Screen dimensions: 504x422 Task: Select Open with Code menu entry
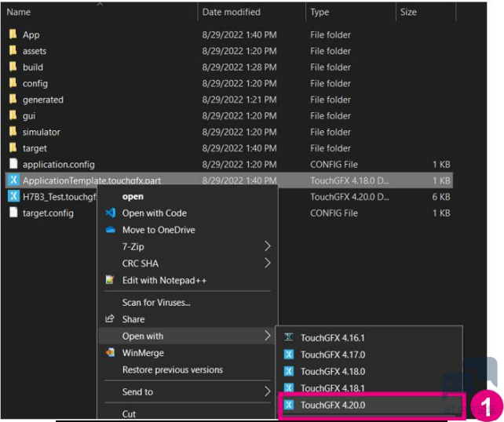(x=188, y=213)
